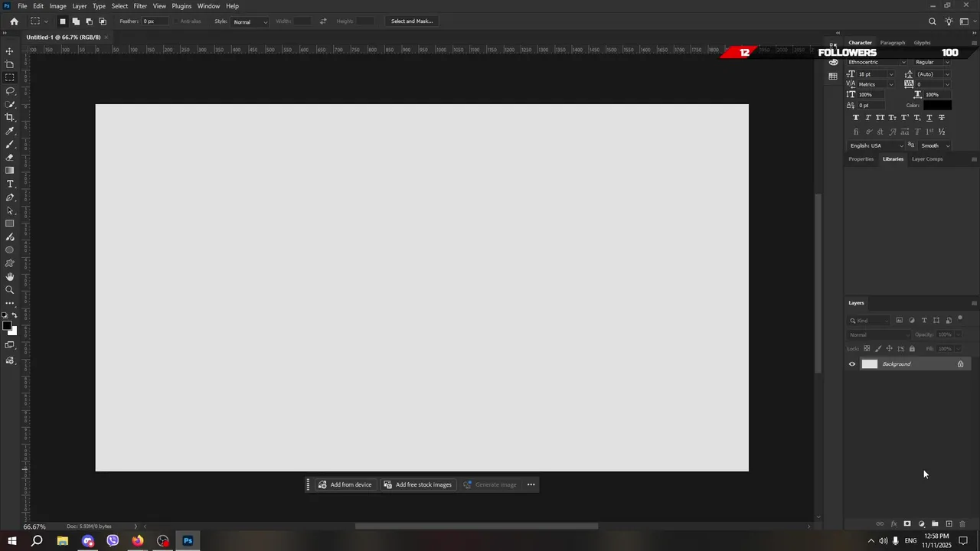Viewport: 980px width, 551px height.
Task: Switch to the Glyphs tab
Action: [x=922, y=43]
